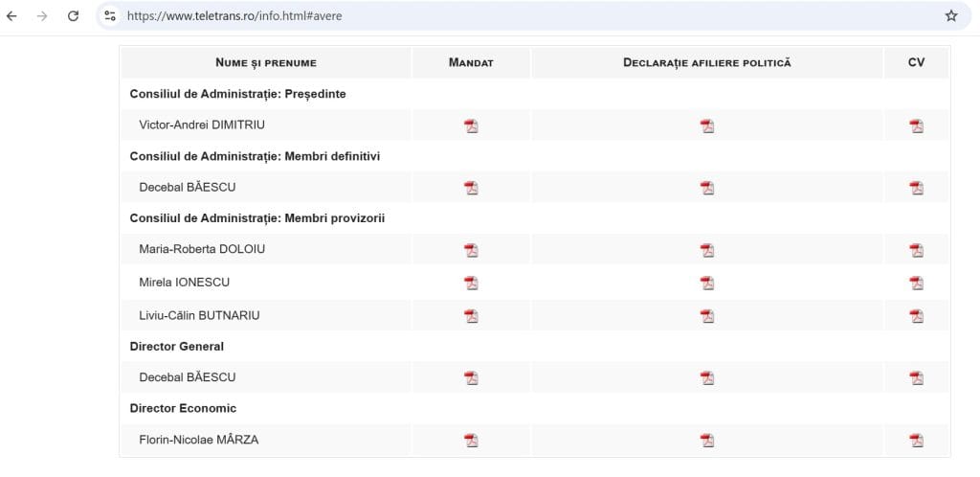The width and height of the screenshot is (980, 477).
Task: Open Victor-Andrei DIMITRIU's Mandat PDF
Action: (471, 126)
